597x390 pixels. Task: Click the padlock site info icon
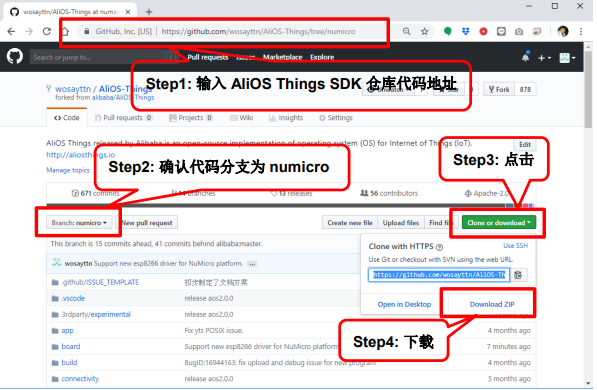(x=87, y=31)
